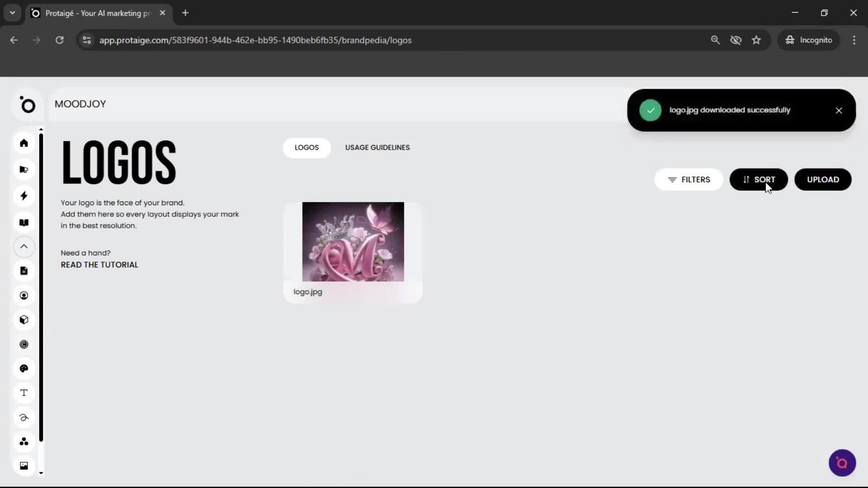Switch to the USAGE GUIDELINES tab
Image resolution: width=868 pixels, height=488 pixels.
click(x=377, y=147)
